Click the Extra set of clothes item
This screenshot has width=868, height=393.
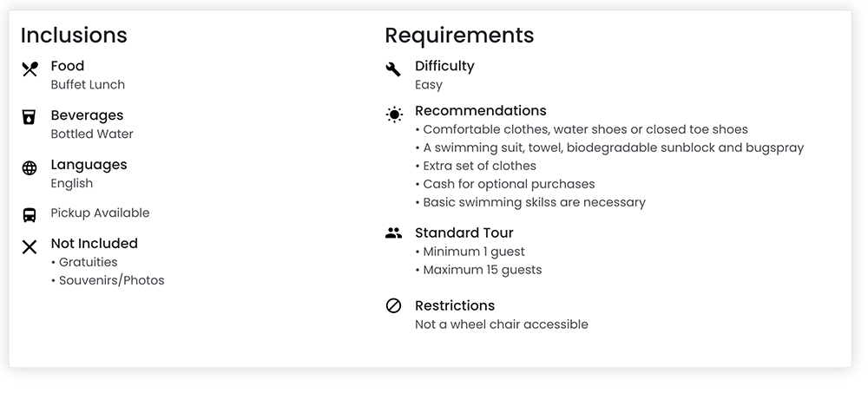pos(479,167)
